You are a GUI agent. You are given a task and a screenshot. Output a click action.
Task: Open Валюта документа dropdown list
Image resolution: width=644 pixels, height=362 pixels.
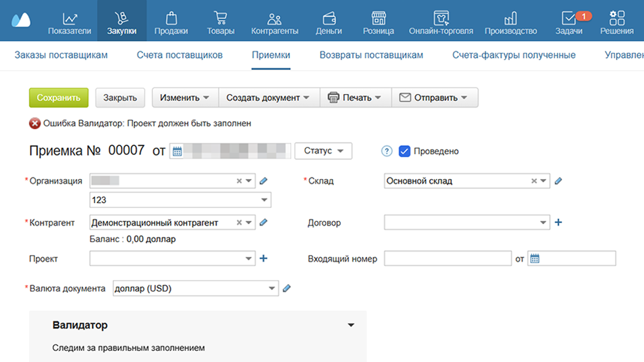tap(272, 289)
